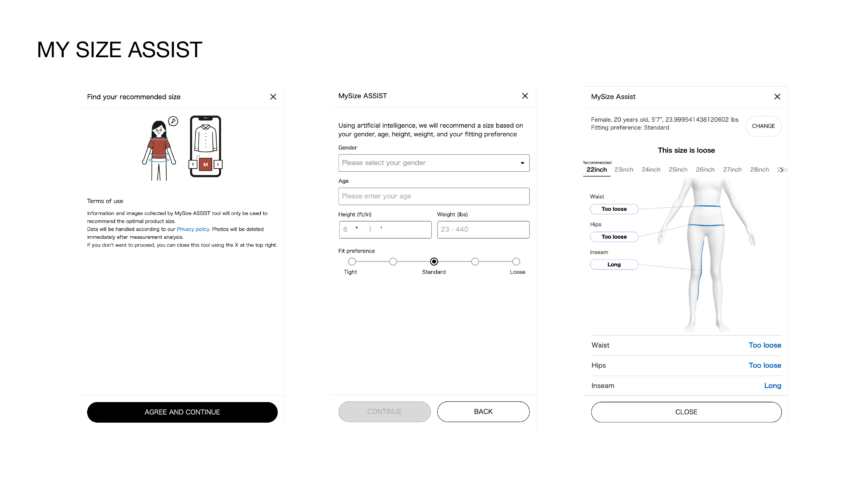
Task: Select the 24inch size tab
Action: pyautogui.click(x=651, y=169)
